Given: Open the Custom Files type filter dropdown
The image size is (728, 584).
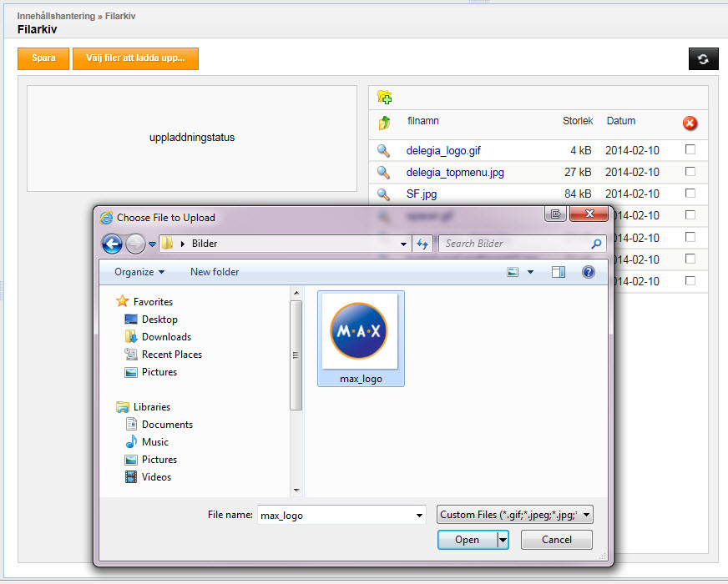Looking at the screenshot, I should coord(515,515).
